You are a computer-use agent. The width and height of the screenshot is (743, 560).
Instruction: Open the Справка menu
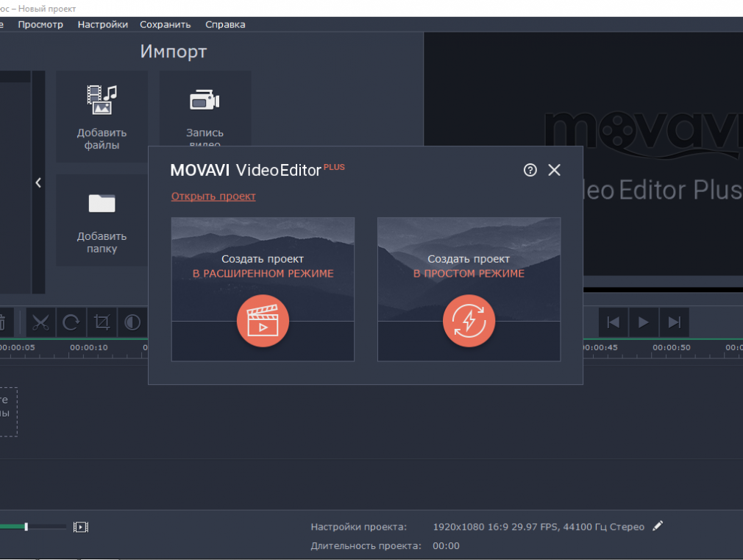click(225, 25)
